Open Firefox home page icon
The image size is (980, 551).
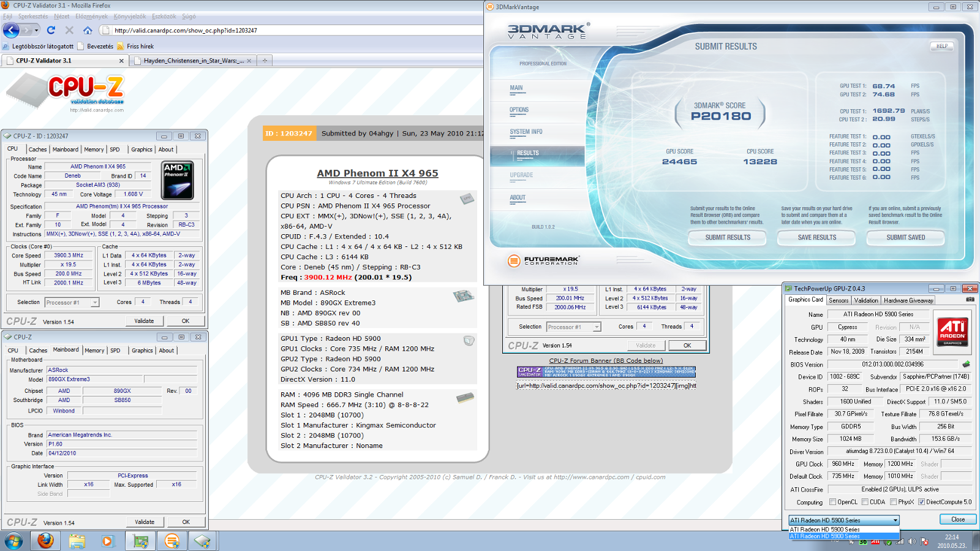88,30
